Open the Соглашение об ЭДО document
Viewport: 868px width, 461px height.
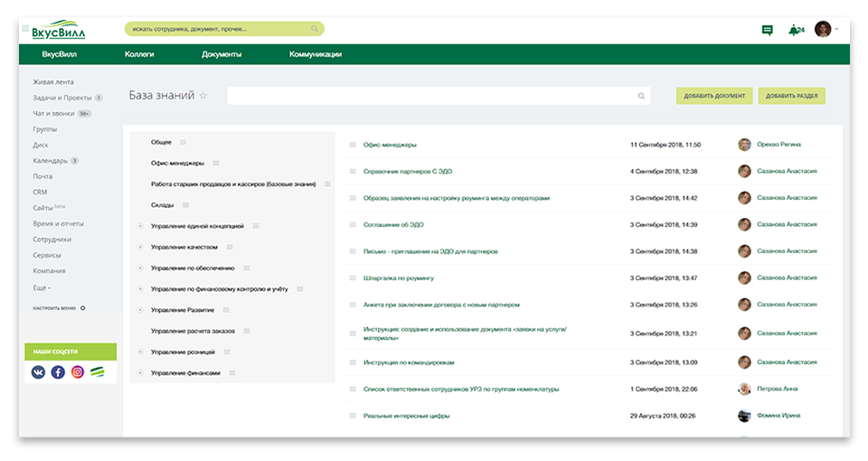(393, 225)
